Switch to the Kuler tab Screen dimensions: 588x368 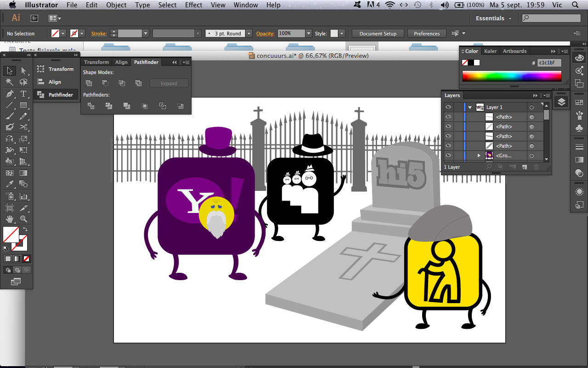(490, 51)
